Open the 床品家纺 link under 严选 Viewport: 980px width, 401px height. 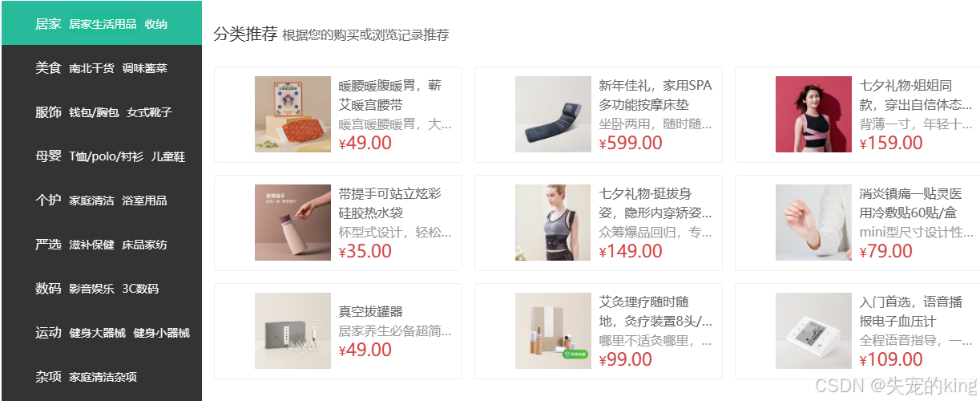[x=144, y=245]
